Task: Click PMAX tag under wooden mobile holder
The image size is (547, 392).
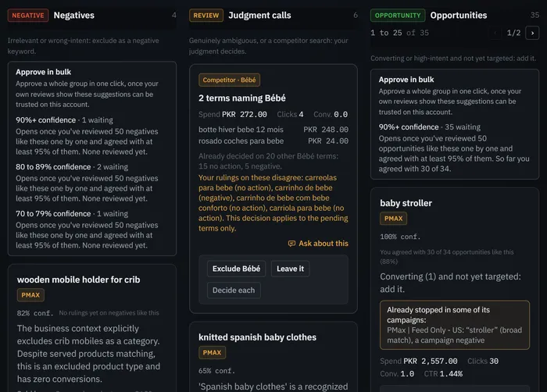Action: pos(30,295)
